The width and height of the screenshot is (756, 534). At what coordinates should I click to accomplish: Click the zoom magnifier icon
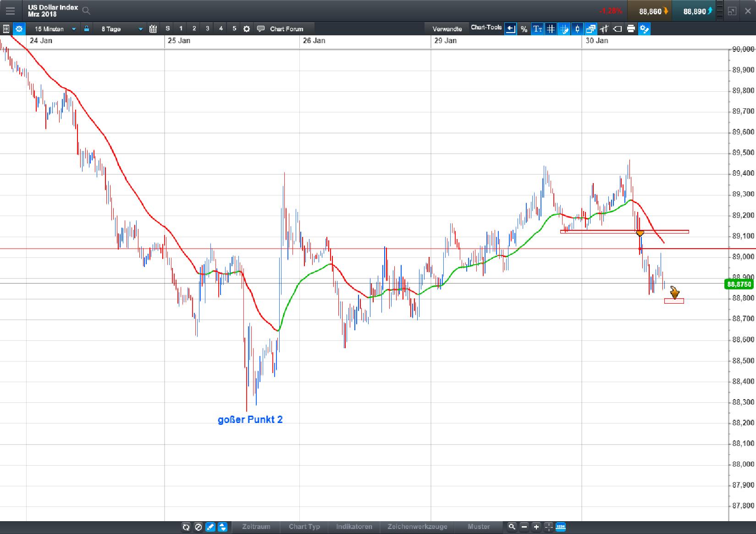(x=512, y=527)
